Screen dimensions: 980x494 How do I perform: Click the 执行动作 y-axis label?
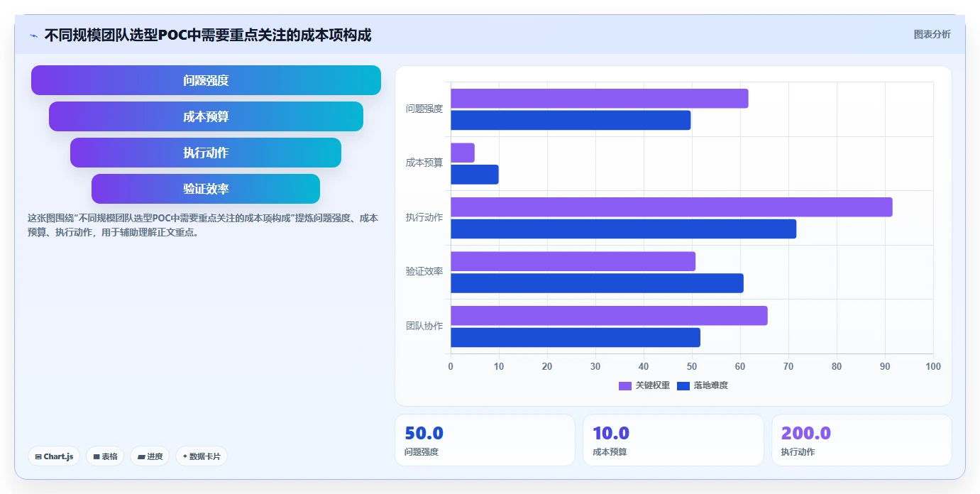(424, 217)
